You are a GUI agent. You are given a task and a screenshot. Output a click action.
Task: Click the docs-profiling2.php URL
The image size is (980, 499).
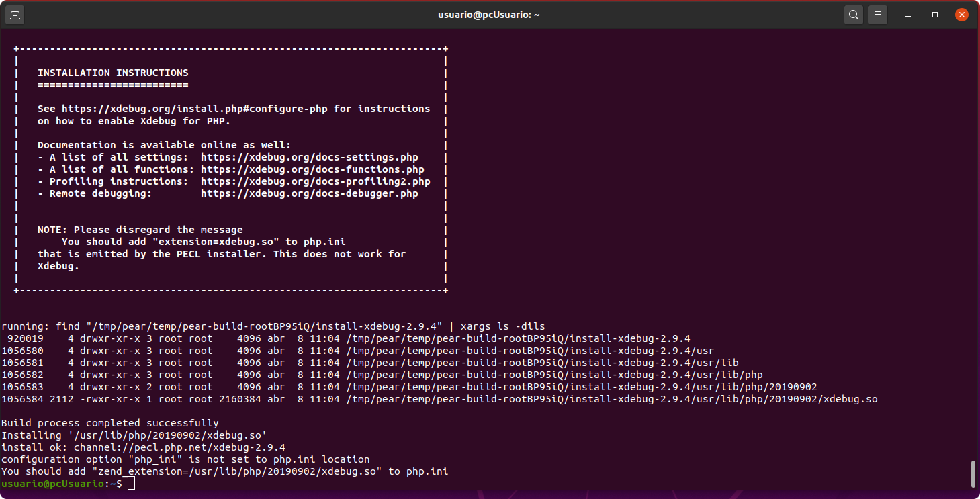coord(316,181)
